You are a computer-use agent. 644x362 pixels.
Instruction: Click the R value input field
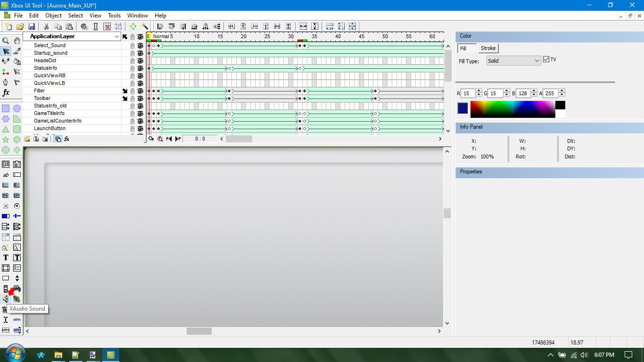click(468, 93)
